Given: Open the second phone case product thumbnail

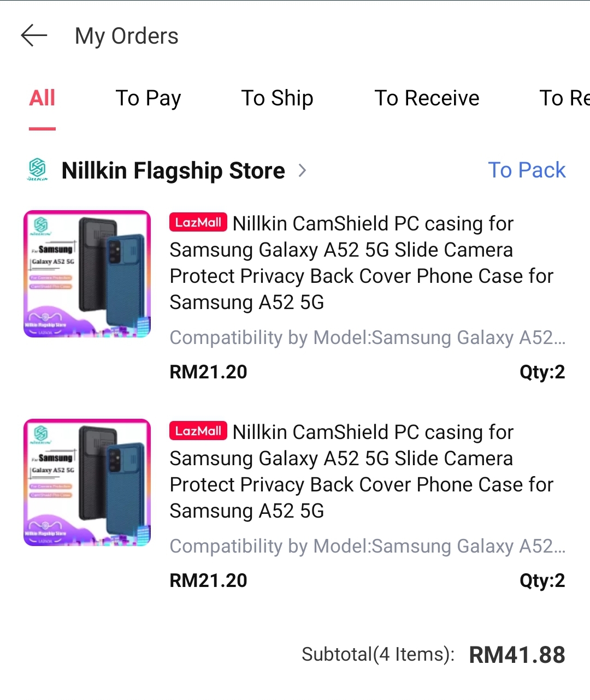Looking at the screenshot, I should tap(87, 483).
